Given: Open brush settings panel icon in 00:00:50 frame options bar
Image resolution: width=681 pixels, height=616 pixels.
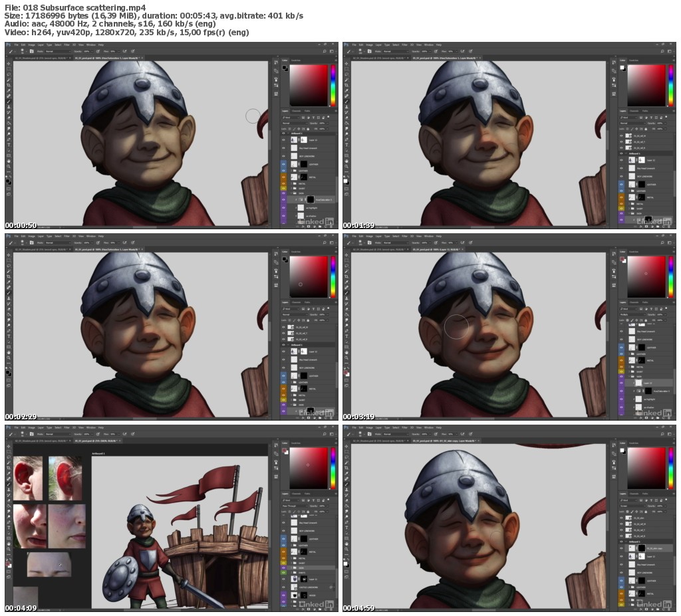Looking at the screenshot, I should (x=32, y=51).
